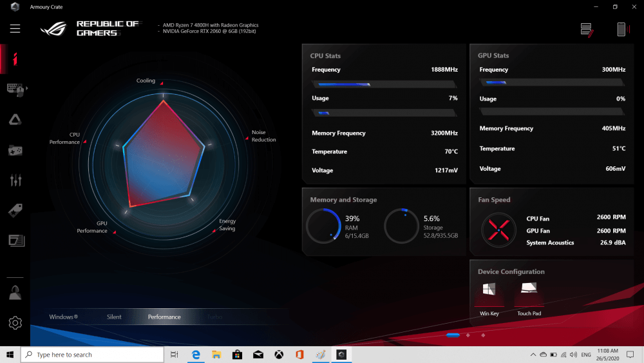Click the RAM usage circular gauge
Viewport: 644px width, 363px height.
click(324, 226)
